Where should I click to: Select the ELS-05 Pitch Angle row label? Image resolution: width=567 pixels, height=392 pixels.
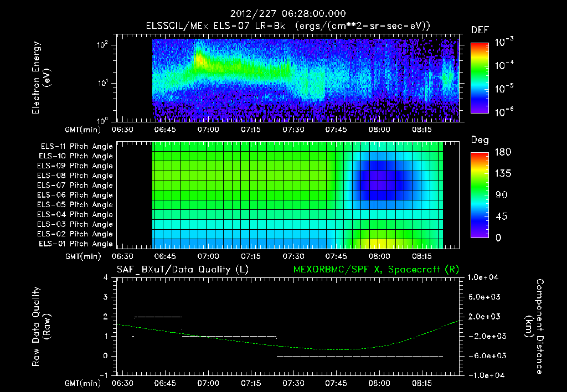(75, 205)
